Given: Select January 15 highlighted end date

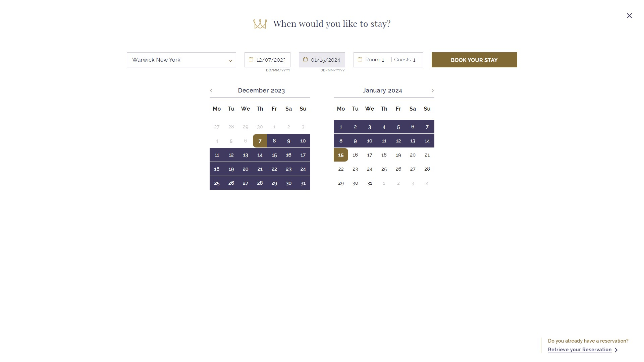Looking at the screenshot, I should tap(341, 155).
